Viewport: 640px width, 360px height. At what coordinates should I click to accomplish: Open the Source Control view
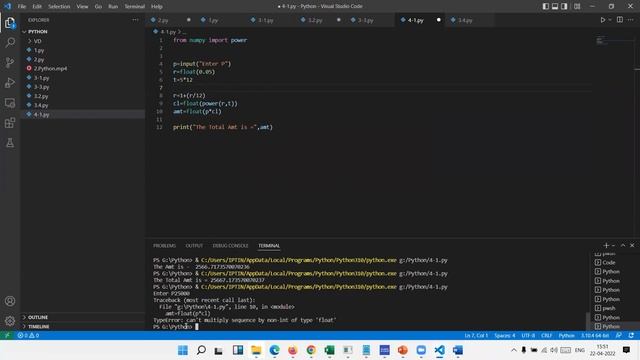[x=10, y=62]
